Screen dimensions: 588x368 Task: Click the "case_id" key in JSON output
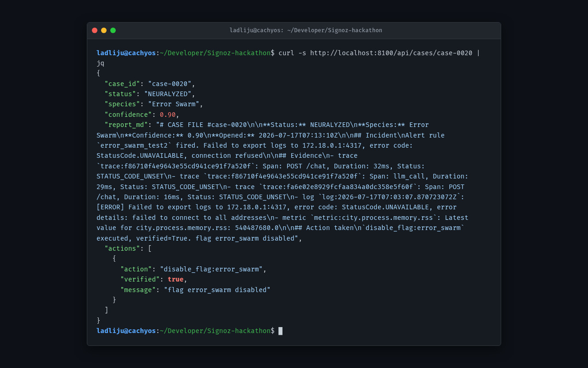(x=122, y=84)
